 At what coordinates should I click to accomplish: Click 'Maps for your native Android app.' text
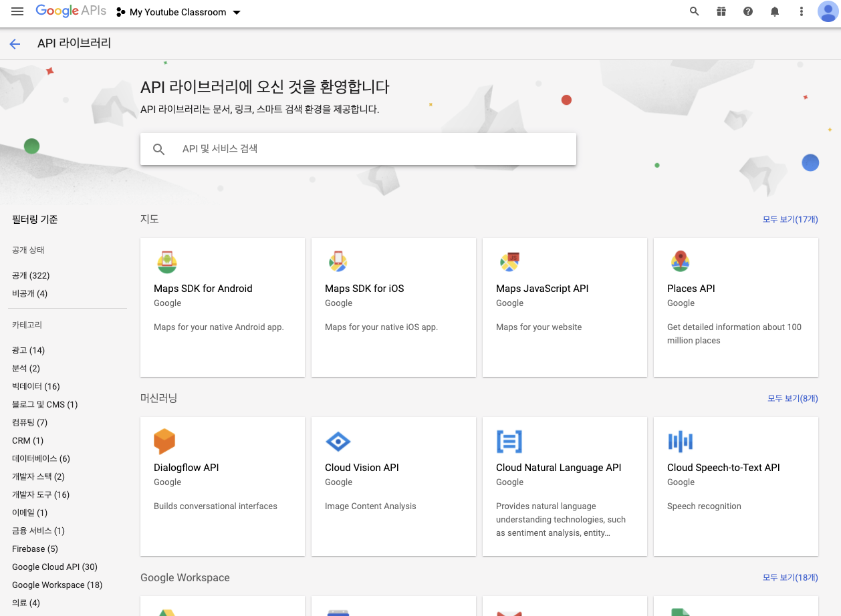[x=219, y=327]
